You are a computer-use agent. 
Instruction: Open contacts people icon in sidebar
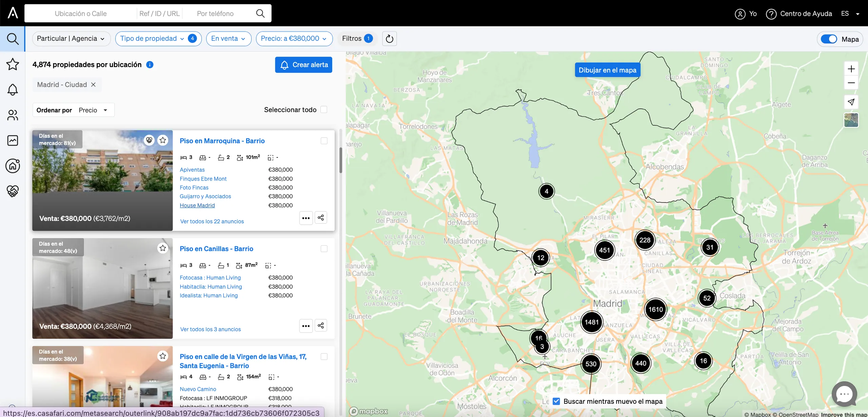point(13,115)
